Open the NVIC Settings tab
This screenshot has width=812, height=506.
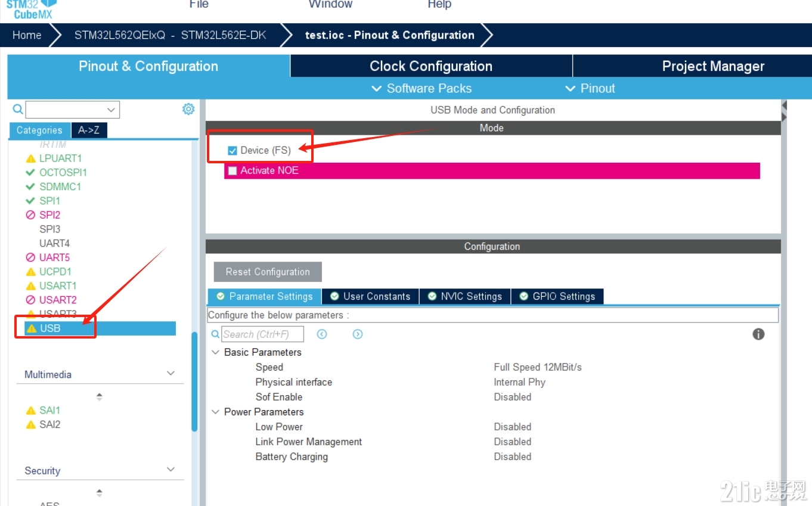point(465,296)
